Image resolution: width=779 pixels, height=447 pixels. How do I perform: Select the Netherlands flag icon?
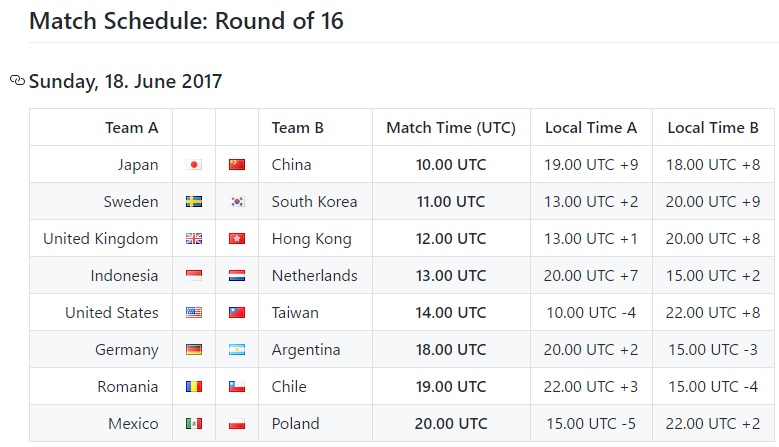coord(237,276)
